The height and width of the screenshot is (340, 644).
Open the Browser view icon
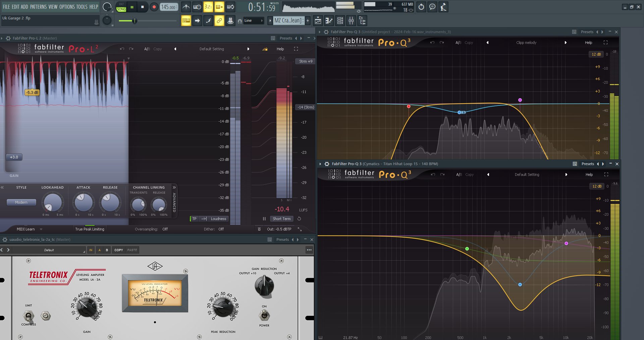(x=362, y=21)
